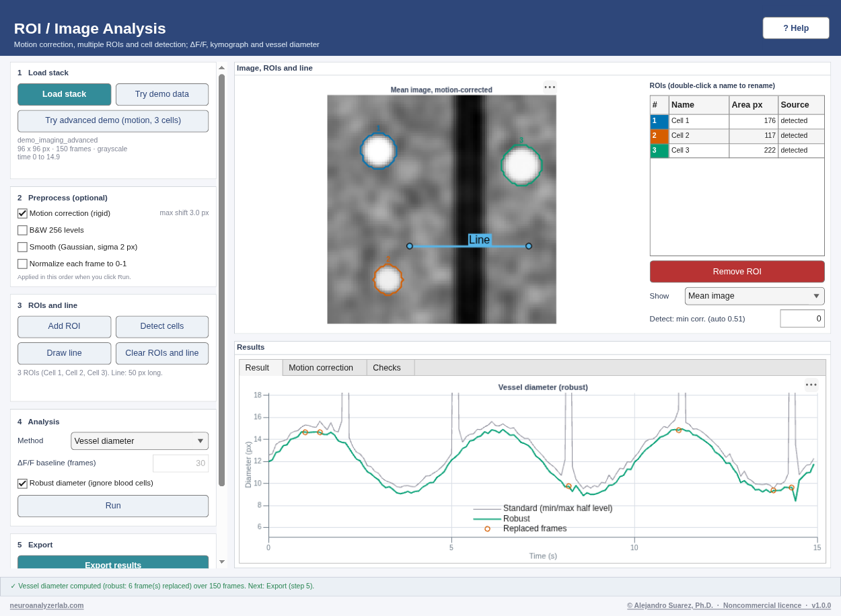Screen dimensions: 841x616
Task: Open the analysis Method dropdown
Action: (x=139, y=441)
